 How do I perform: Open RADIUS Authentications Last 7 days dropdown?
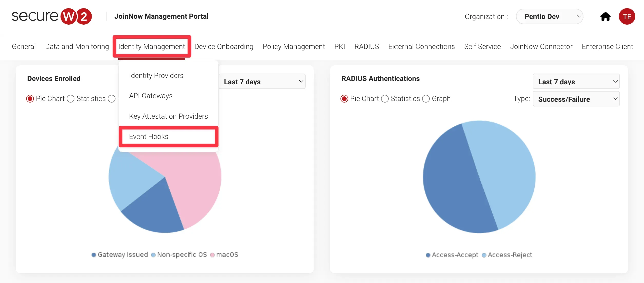point(576,82)
